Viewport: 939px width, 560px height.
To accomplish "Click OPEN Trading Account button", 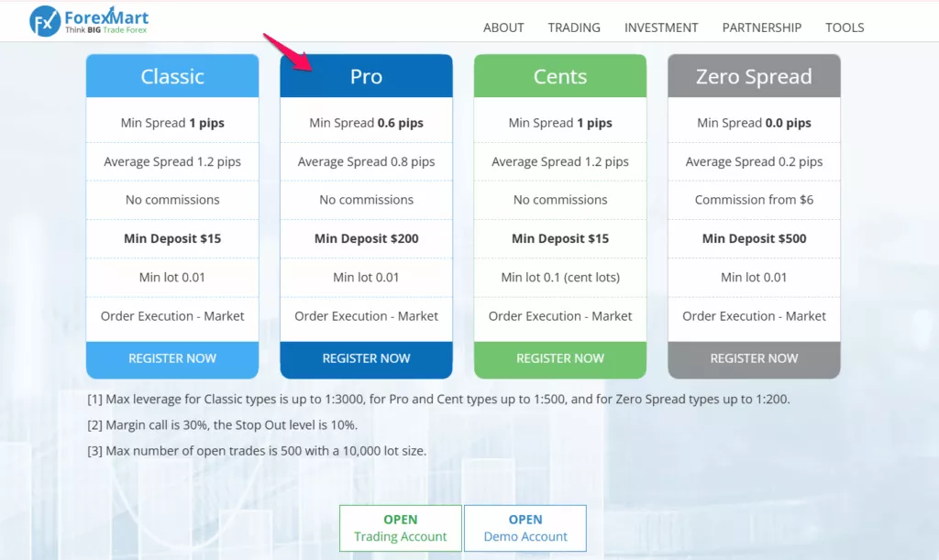I will pos(401,528).
